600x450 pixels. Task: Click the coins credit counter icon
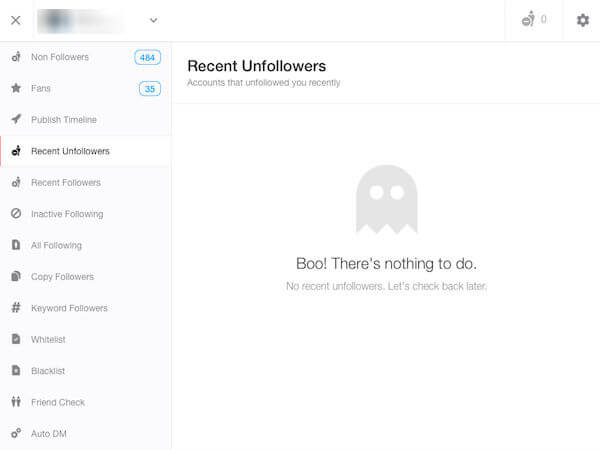527,20
